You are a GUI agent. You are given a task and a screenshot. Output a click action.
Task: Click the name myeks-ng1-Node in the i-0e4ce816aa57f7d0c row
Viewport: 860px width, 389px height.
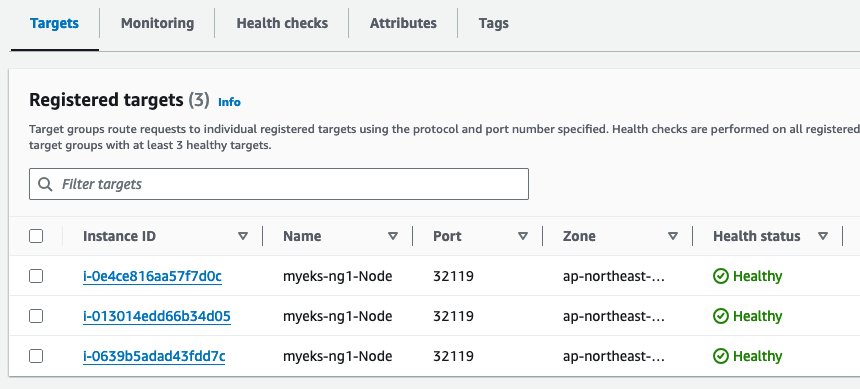pos(338,276)
